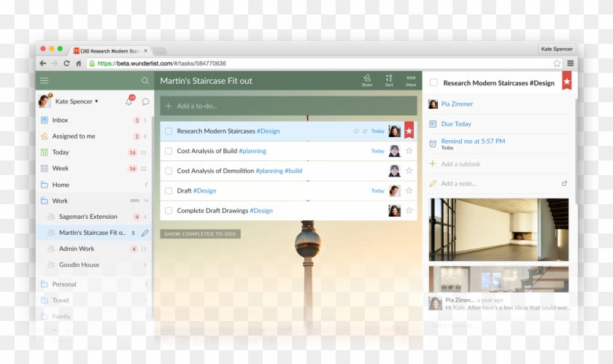
Task: Click the red star ribbon in detail panel
Action: (x=567, y=81)
